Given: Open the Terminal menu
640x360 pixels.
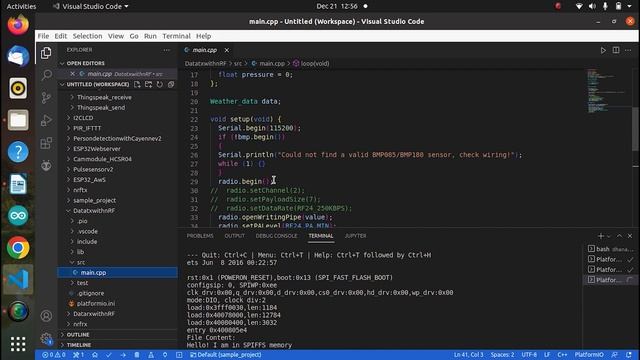Looking at the screenshot, I should tap(176, 36).
